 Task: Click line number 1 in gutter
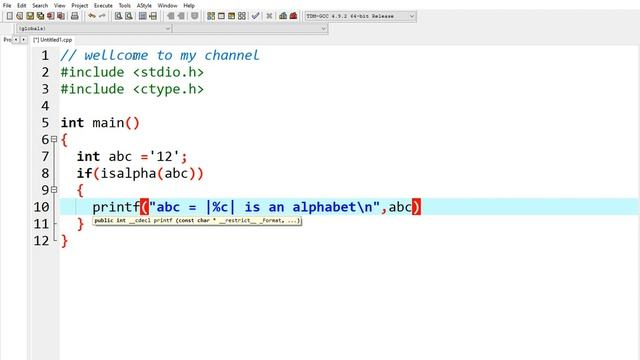[45, 55]
